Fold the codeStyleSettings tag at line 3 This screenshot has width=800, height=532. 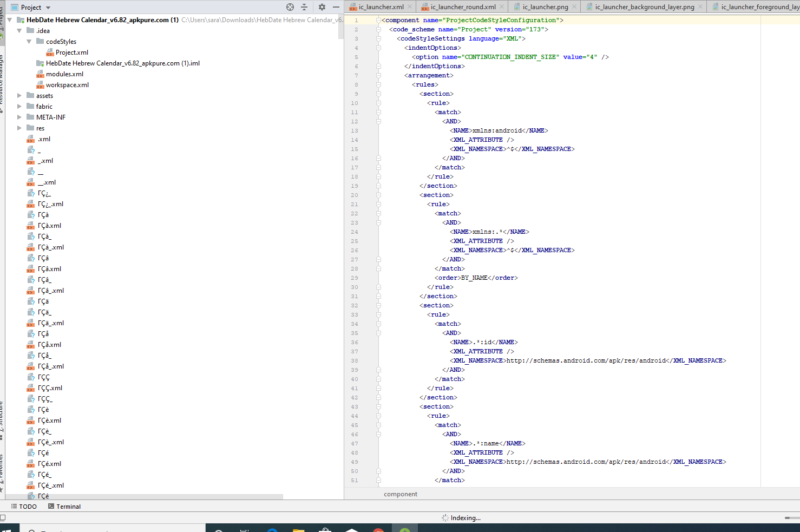378,38
